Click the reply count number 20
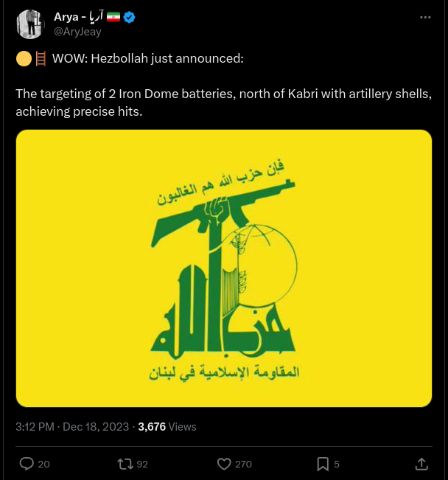The width and height of the screenshot is (448, 480). pos(43,464)
